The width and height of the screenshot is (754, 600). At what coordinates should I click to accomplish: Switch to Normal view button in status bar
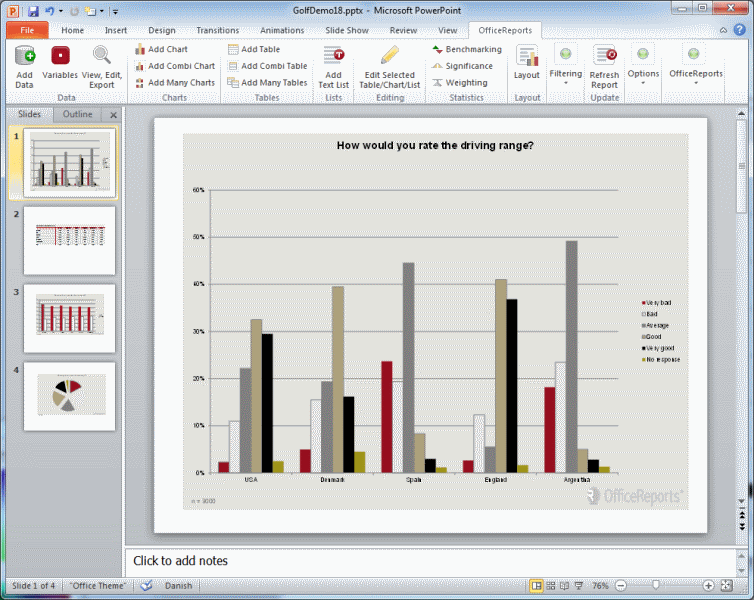[x=536, y=586]
